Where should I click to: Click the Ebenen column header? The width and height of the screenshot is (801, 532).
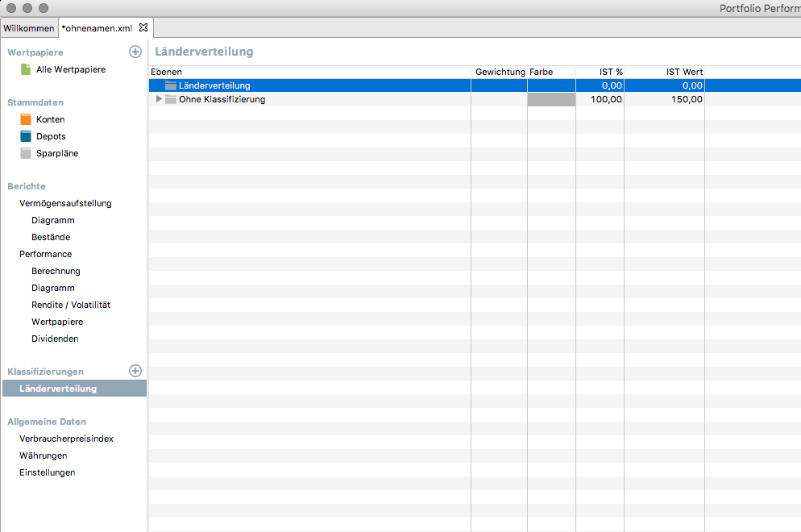click(x=309, y=72)
